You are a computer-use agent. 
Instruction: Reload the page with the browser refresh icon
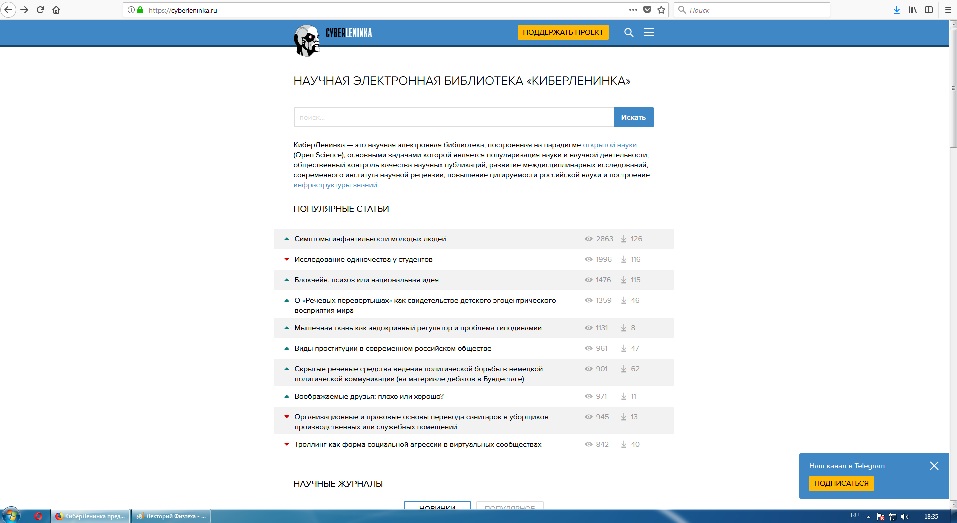(39, 9)
